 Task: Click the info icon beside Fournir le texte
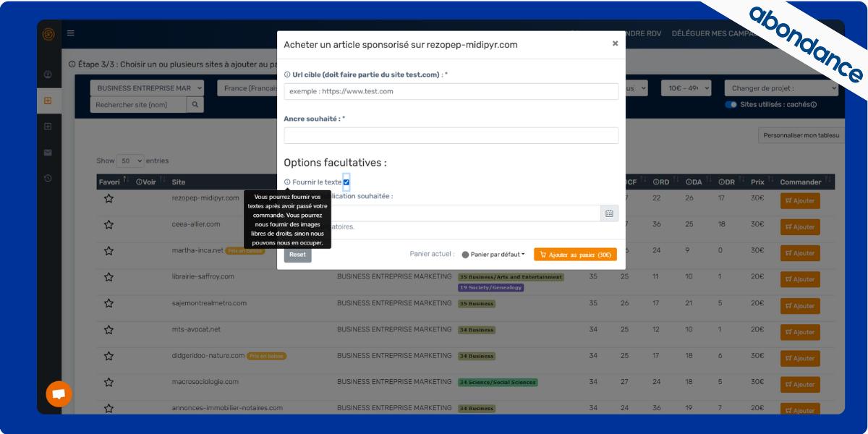click(287, 182)
